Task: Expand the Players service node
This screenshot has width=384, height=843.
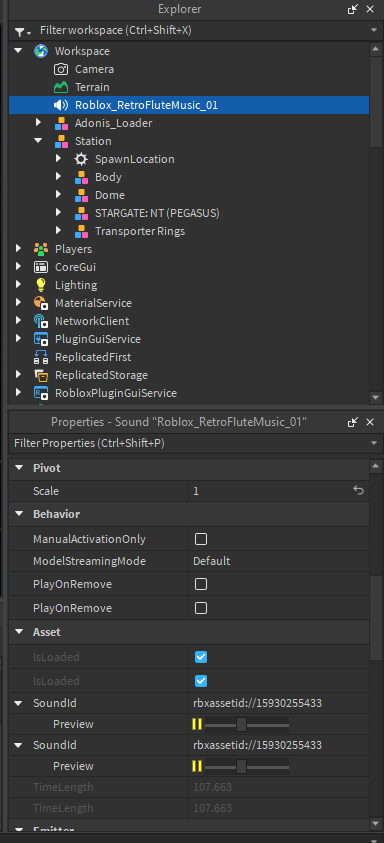Action: tap(18, 249)
